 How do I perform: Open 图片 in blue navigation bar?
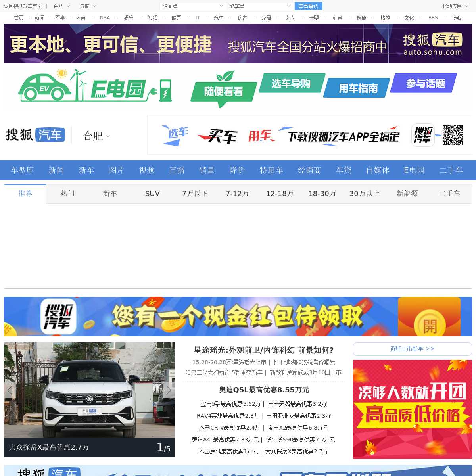117,170
